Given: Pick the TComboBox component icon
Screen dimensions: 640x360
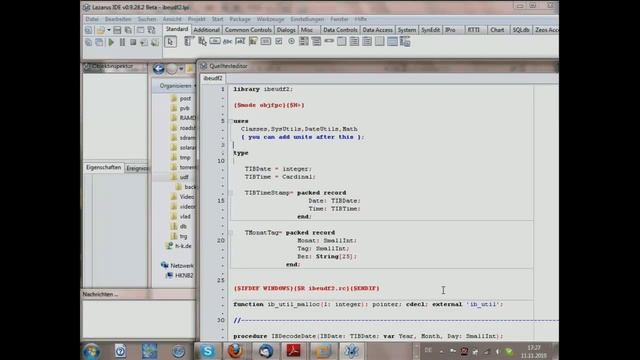Looking at the screenshot, I should pyautogui.click(x=316, y=41).
